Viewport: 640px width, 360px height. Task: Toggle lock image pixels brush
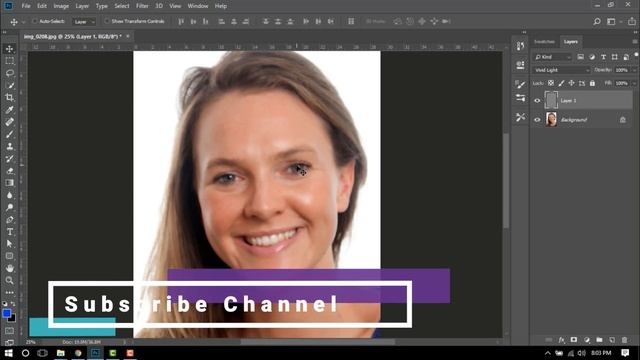[x=561, y=83]
